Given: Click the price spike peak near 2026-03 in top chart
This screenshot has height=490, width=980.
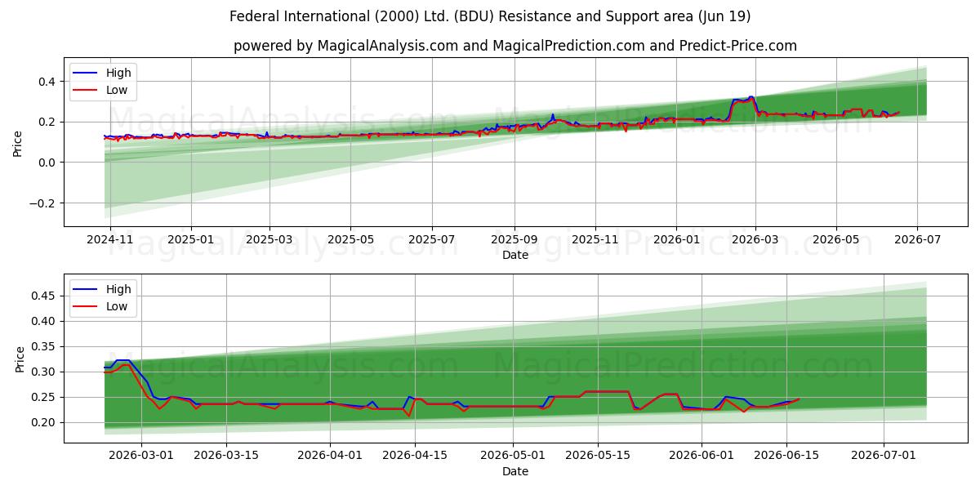Looking at the screenshot, I should (x=751, y=97).
